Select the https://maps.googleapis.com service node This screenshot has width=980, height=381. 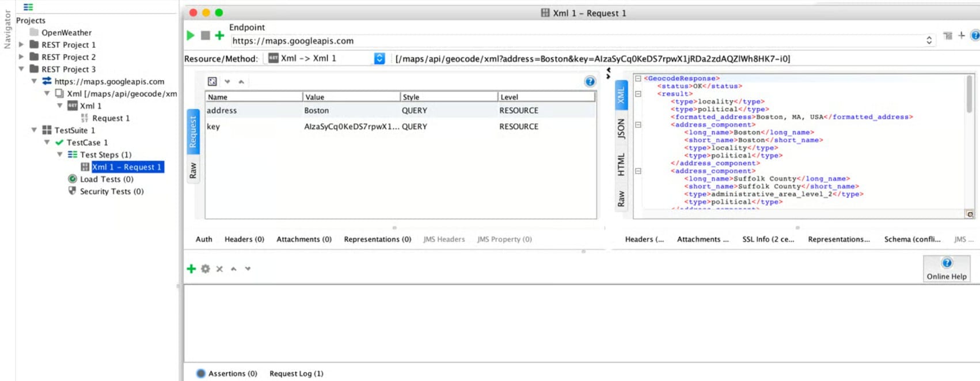(x=109, y=81)
